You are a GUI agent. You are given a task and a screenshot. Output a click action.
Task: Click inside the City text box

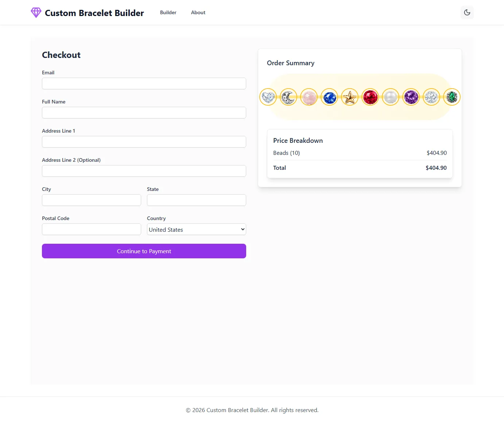tap(91, 200)
